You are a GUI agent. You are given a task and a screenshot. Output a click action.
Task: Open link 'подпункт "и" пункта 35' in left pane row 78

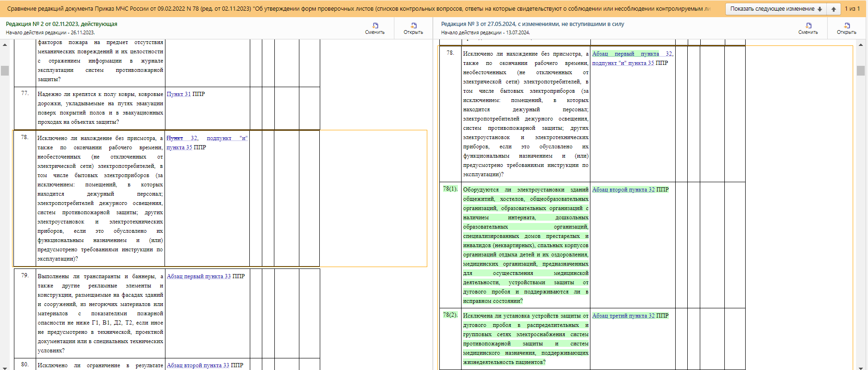(x=207, y=143)
